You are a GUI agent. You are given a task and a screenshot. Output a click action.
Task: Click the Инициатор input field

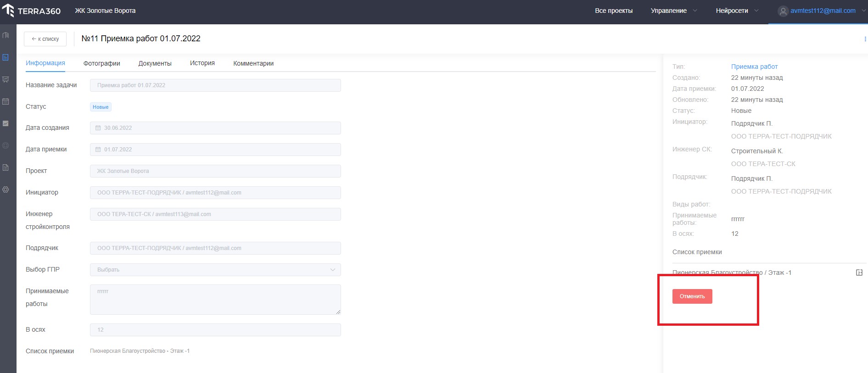[215, 193]
